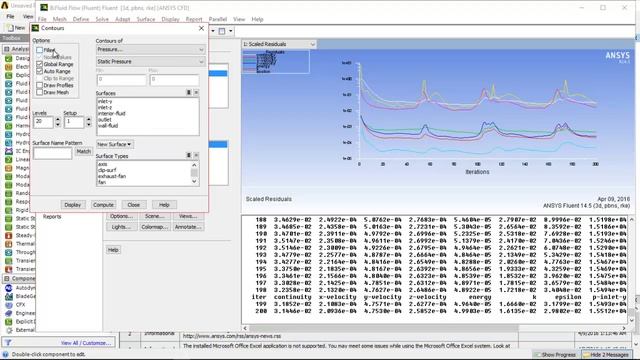Open the Static Pressure variable dropdown
640x360 pixels.
(x=150, y=62)
